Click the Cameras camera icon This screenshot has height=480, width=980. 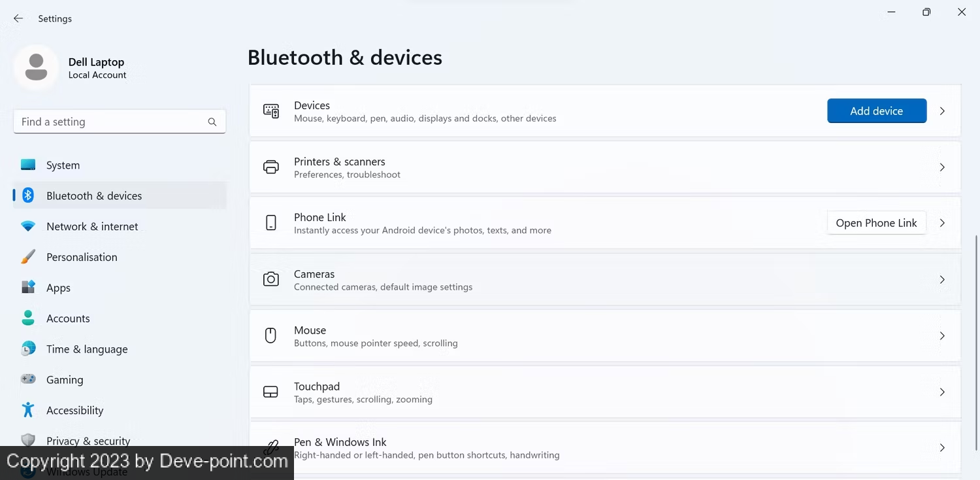tap(271, 279)
